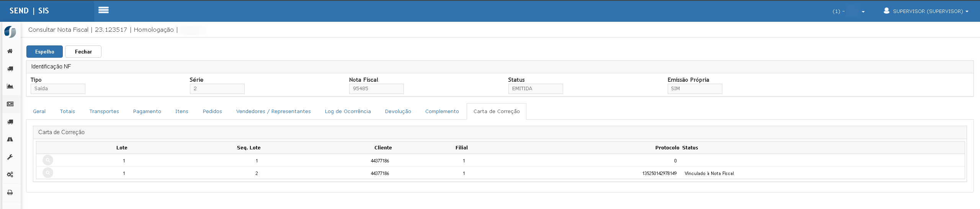Image resolution: width=980 pixels, height=209 pixels.
Task: Select the newspaper icon in sidebar
Action: 10,104
